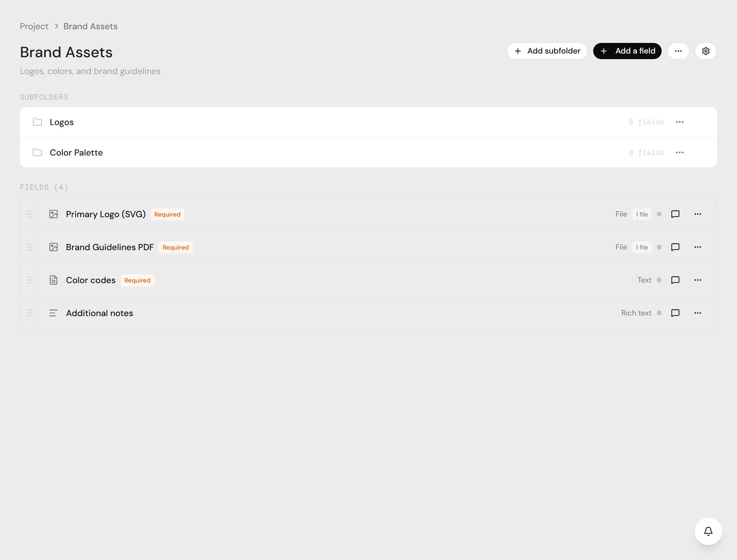
Task: Click the drag handle of Primary Logo row
Action: 29,214
